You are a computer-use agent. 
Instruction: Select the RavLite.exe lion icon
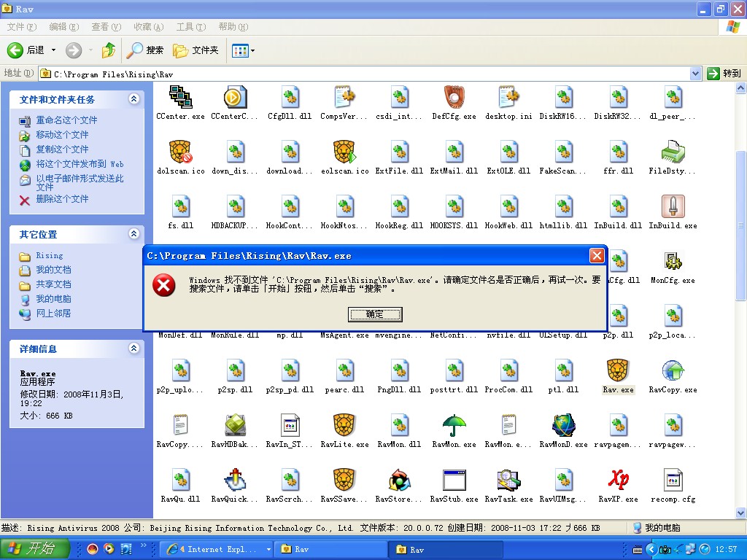pyautogui.click(x=344, y=425)
